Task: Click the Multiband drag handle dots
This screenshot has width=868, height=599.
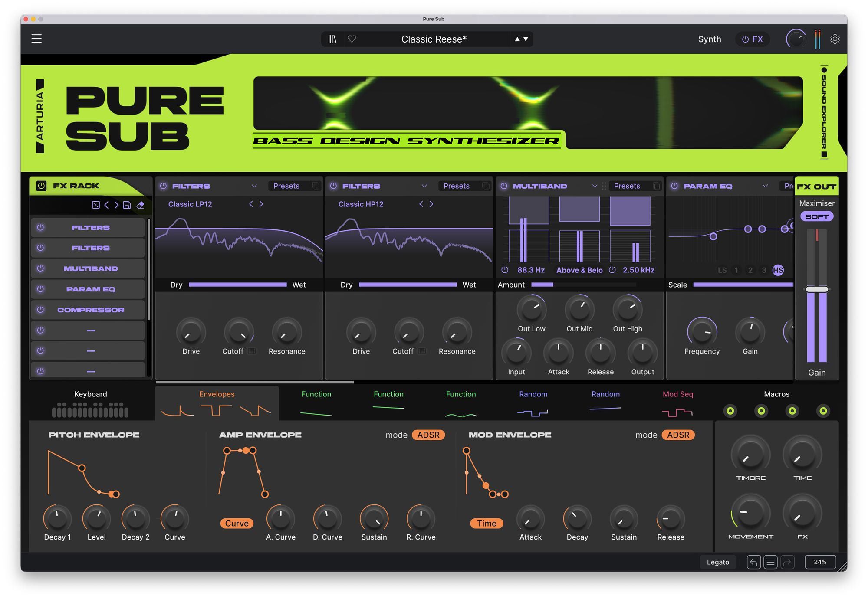Action: (604, 186)
